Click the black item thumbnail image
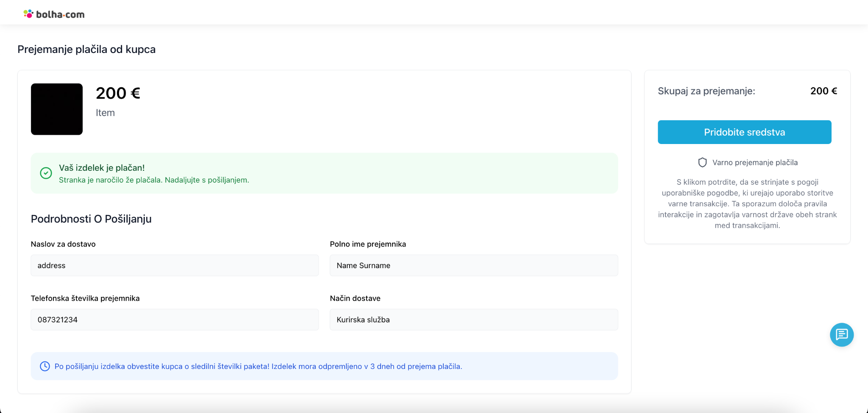 [57, 109]
